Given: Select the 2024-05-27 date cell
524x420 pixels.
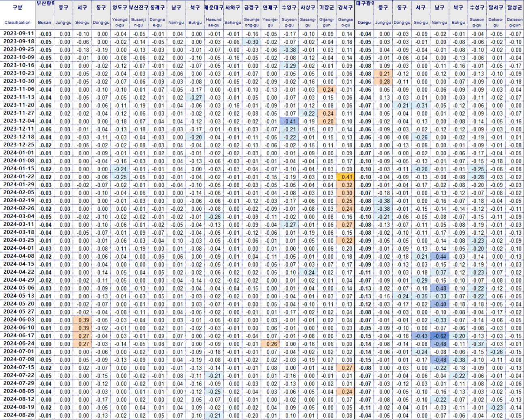Looking at the screenshot, I should (x=18, y=312).
